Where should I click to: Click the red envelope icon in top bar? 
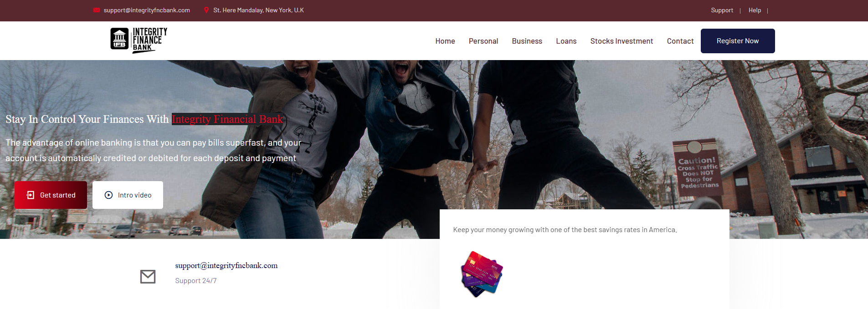(x=97, y=10)
